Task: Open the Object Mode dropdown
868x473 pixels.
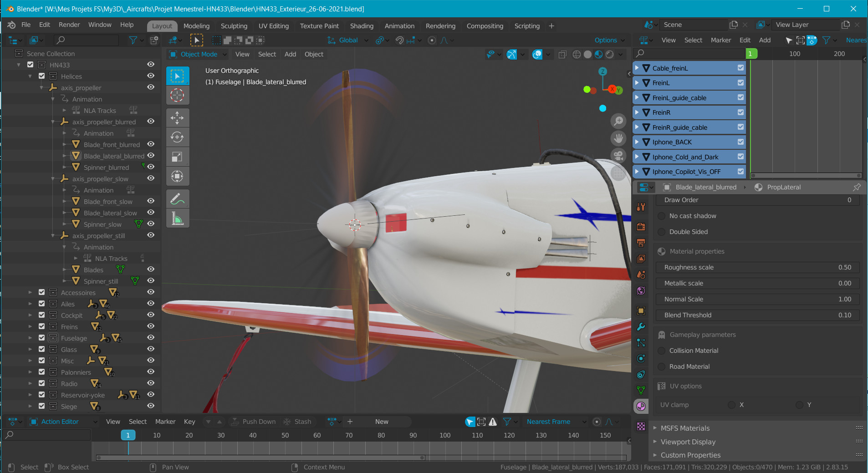Action: [198, 54]
